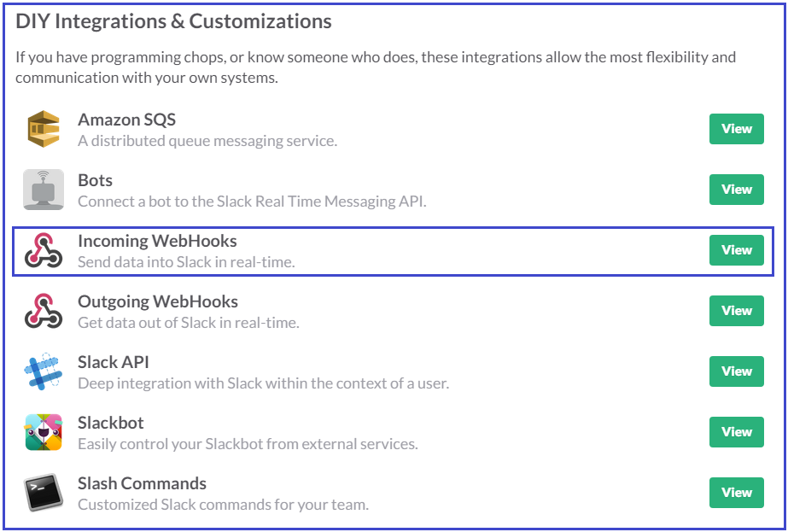Open the Outgoing WebHooks title
The width and height of the screenshot is (788, 532).
158,301
